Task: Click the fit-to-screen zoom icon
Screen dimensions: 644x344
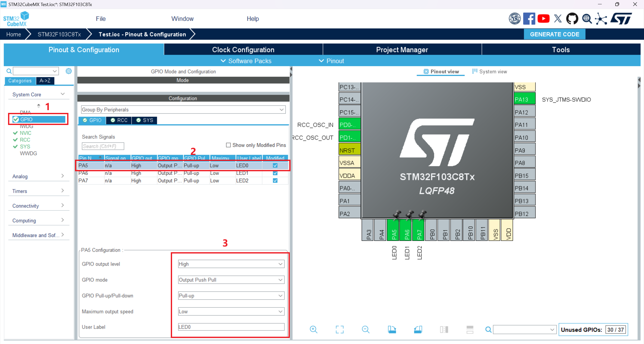Action: [340, 329]
